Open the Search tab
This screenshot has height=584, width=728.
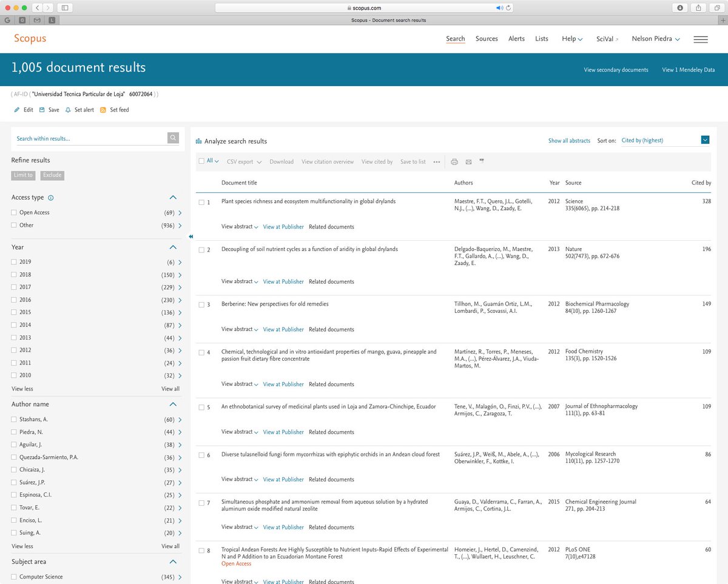(456, 39)
